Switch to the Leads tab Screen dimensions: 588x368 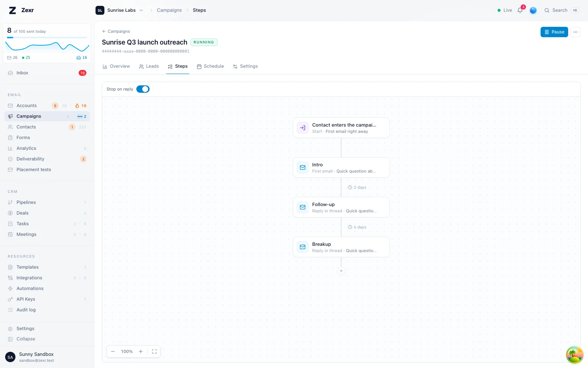click(x=149, y=66)
